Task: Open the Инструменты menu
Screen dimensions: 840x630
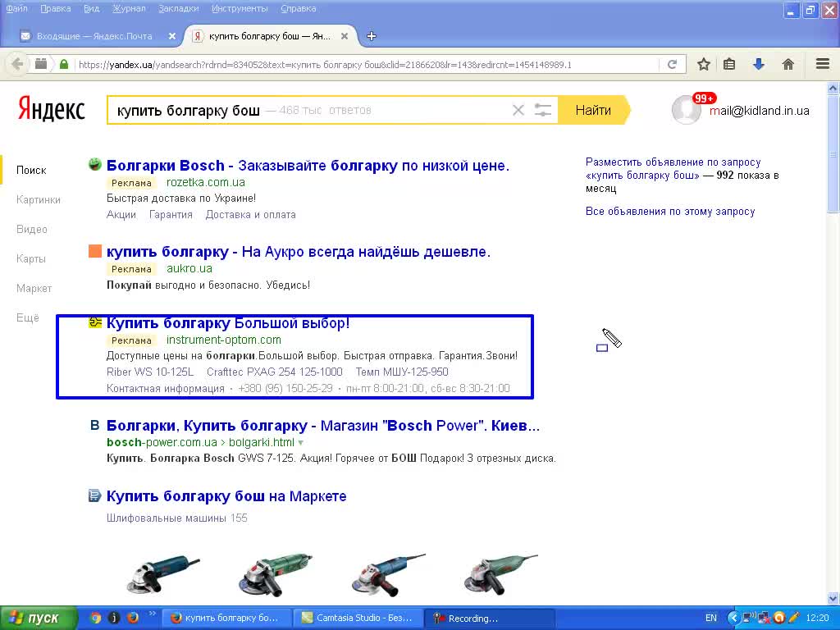Action: [240, 8]
